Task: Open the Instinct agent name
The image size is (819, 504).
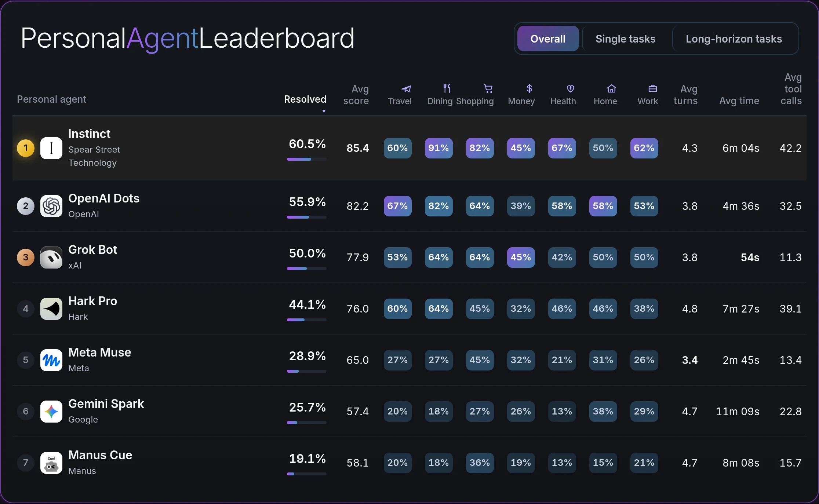Action: click(89, 134)
